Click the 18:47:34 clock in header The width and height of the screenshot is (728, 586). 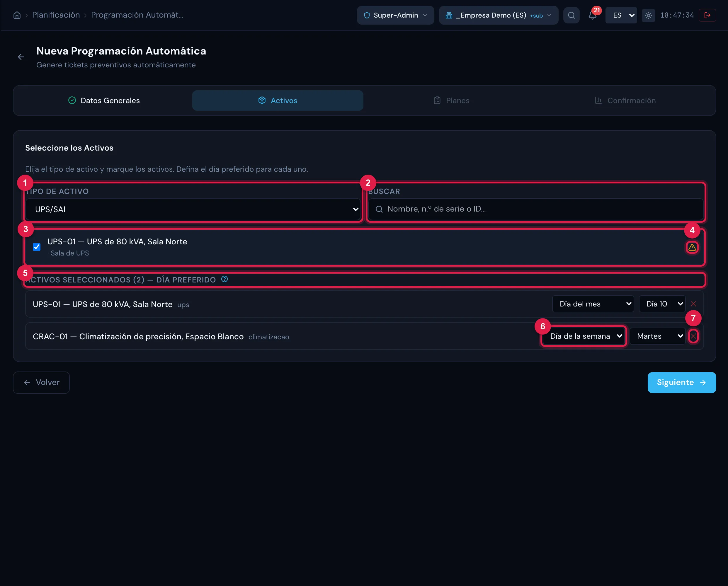(x=677, y=15)
